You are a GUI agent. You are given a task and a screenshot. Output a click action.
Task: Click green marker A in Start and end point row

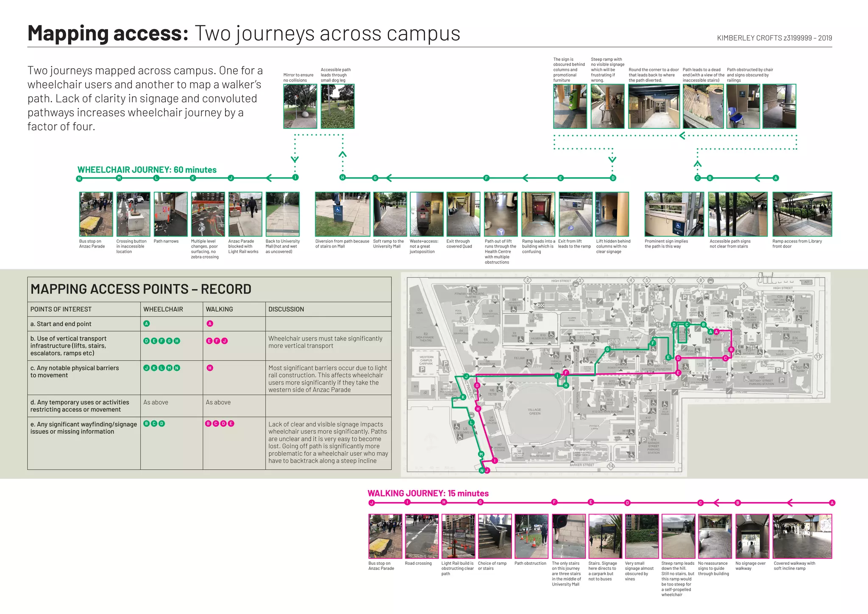(147, 324)
